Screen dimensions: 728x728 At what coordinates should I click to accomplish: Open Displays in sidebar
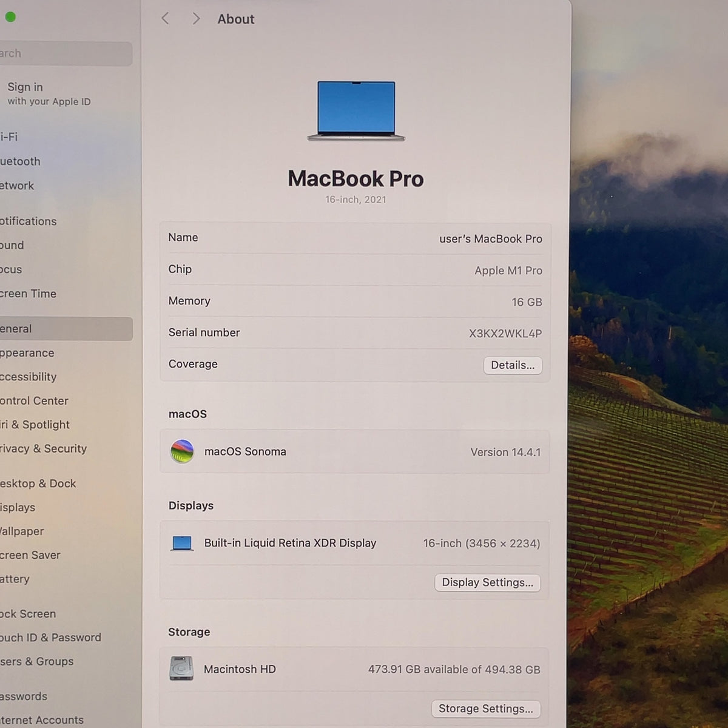click(x=66, y=507)
